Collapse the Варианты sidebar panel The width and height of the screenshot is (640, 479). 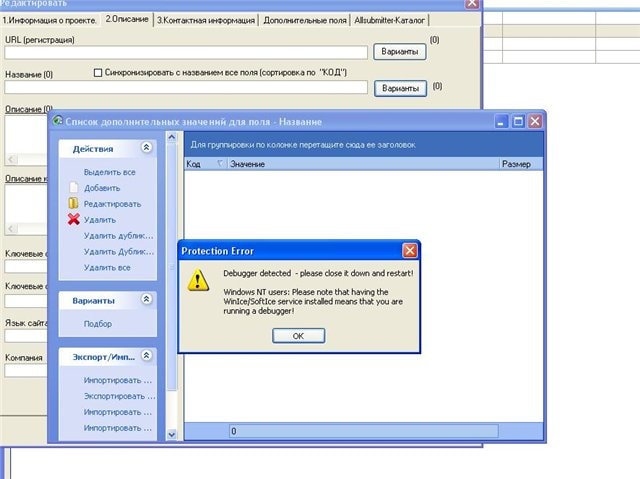147,299
